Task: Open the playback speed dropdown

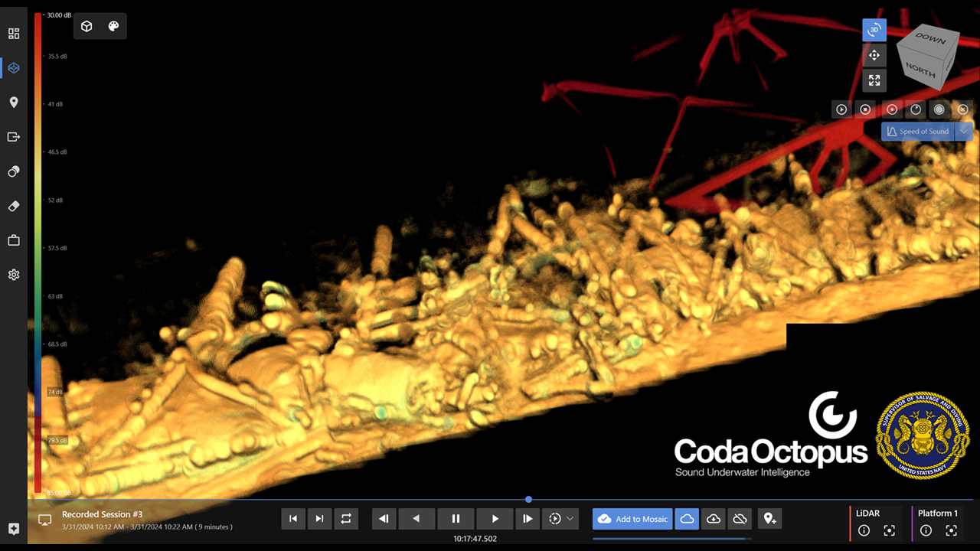Action: tap(560, 519)
